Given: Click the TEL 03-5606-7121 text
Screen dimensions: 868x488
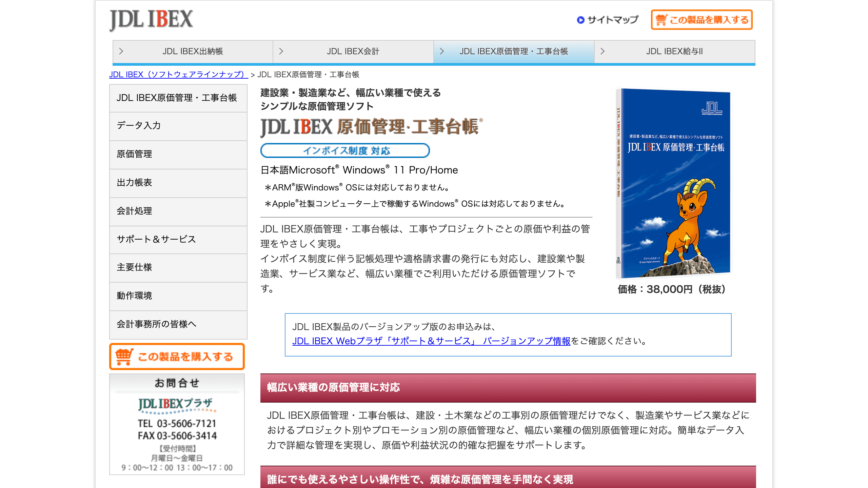Looking at the screenshot, I should (177, 424).
